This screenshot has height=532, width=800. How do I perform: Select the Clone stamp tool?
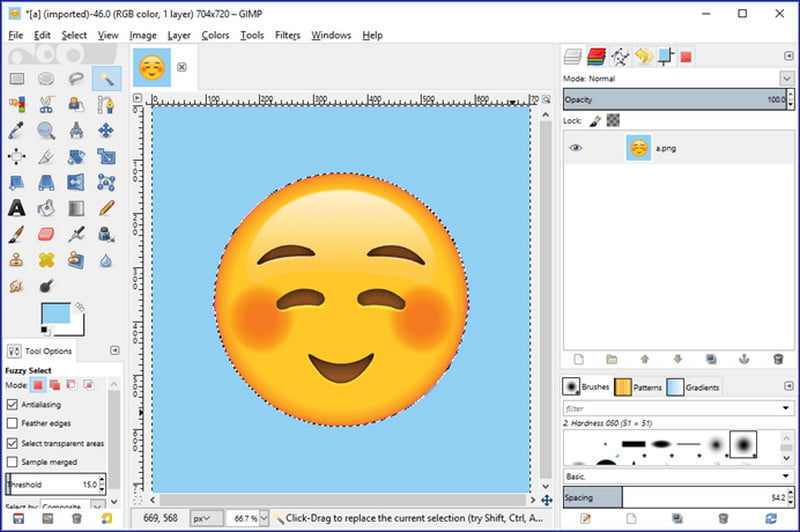17,260
